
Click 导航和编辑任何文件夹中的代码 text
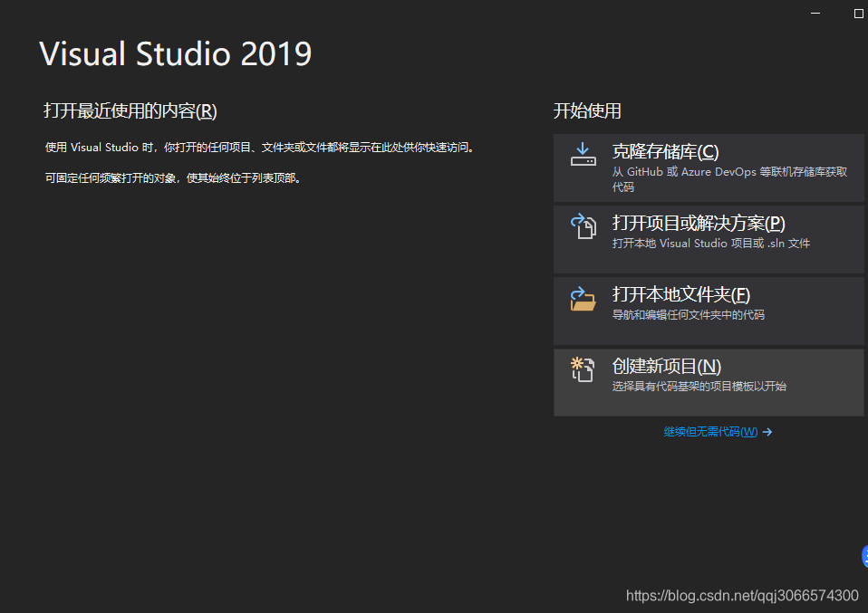688,314
